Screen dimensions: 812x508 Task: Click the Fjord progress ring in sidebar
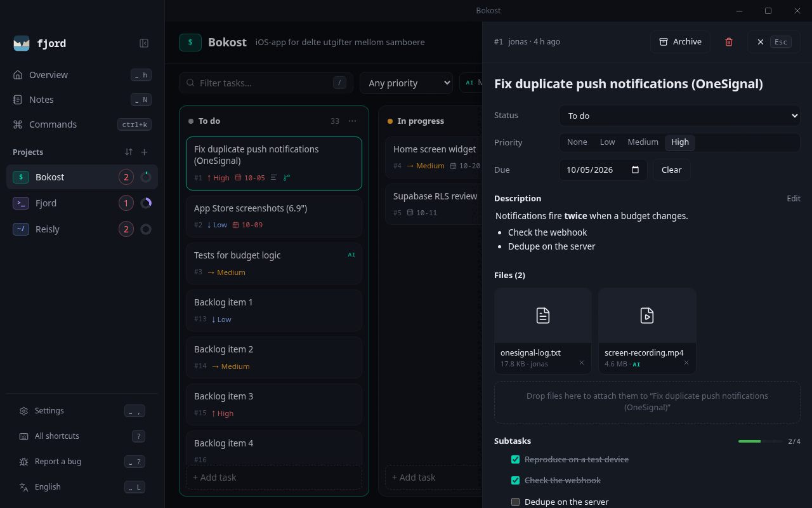(146, 203)
